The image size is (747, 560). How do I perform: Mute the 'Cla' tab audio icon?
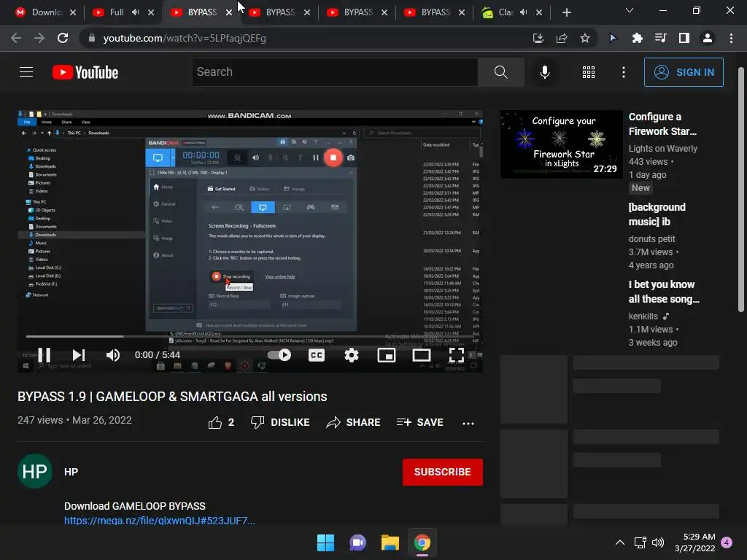point(524,12)
